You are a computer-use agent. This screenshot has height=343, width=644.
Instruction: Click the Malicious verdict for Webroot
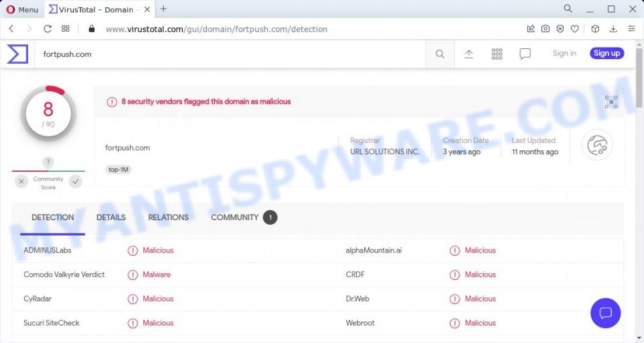(480, 323)
